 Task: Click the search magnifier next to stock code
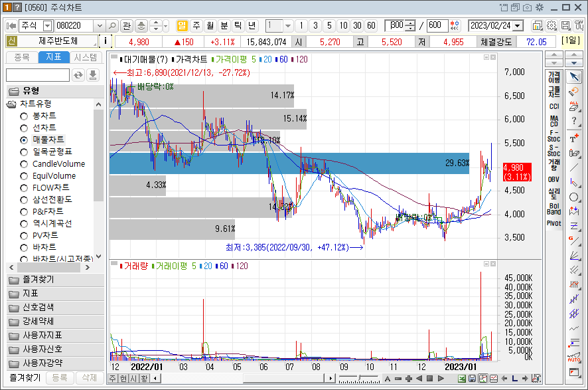click(x=112, y=25)
